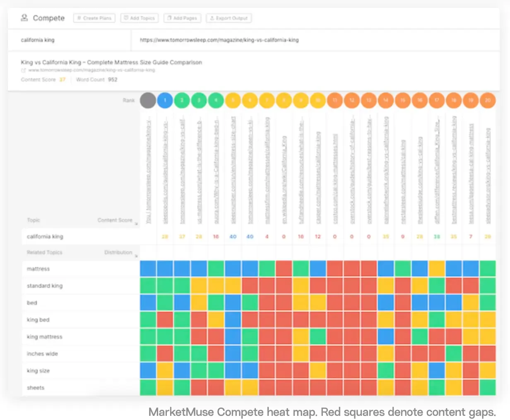Viewport: 510px width, 420px height.
Task: Click the yellow rank 10 circle
Action: pos(318,100)
